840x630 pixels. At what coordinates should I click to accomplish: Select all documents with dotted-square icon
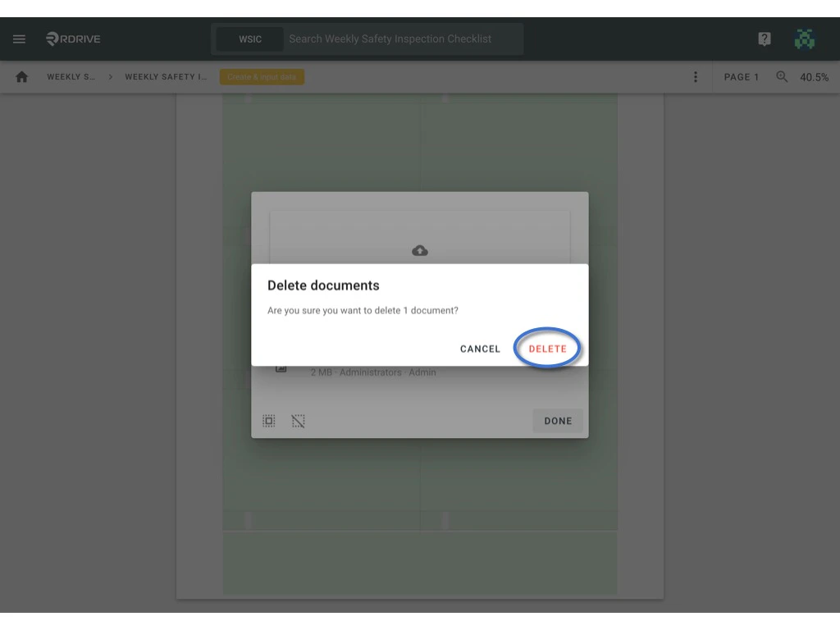(x=268, y=421)
